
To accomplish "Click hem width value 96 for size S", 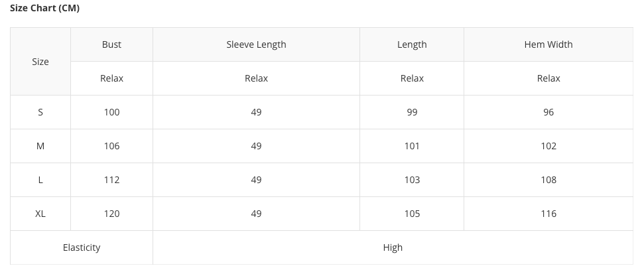I will (x=548, y=112).
